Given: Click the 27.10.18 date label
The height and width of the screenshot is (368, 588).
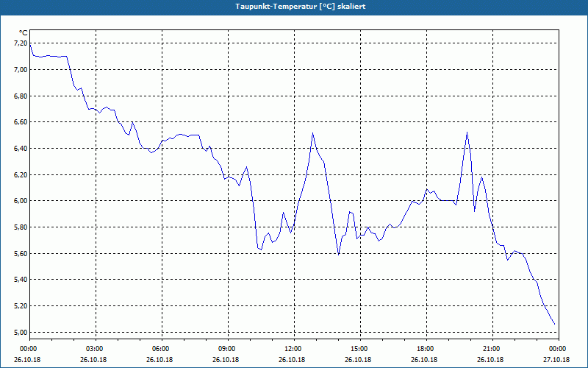Looking at the screenshot, I should [556, 360].
